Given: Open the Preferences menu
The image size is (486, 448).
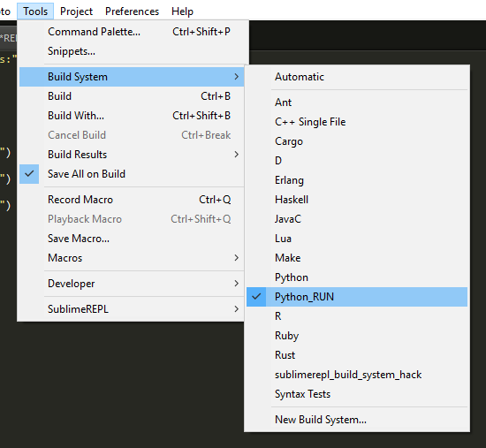Looking at the screenshot, I should point(132,11).
